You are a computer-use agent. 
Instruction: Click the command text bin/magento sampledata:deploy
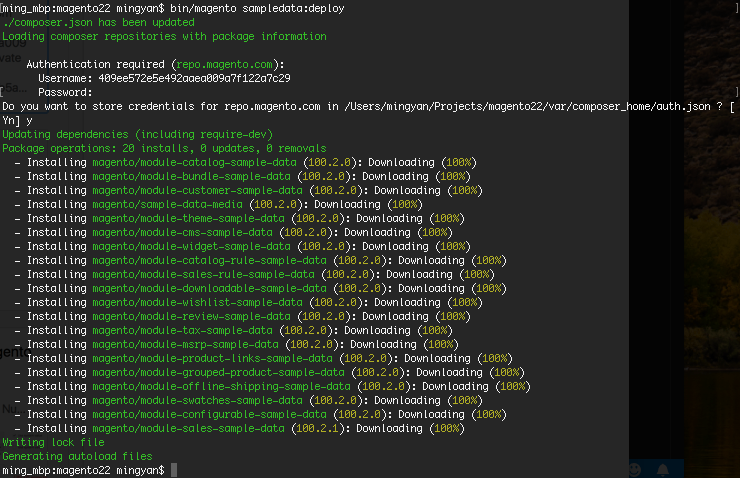coord(257,8)
